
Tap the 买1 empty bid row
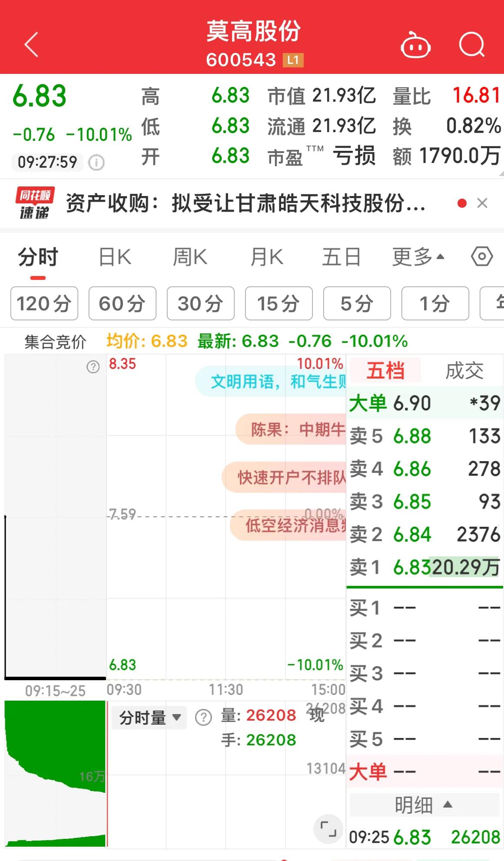(425, 608)
